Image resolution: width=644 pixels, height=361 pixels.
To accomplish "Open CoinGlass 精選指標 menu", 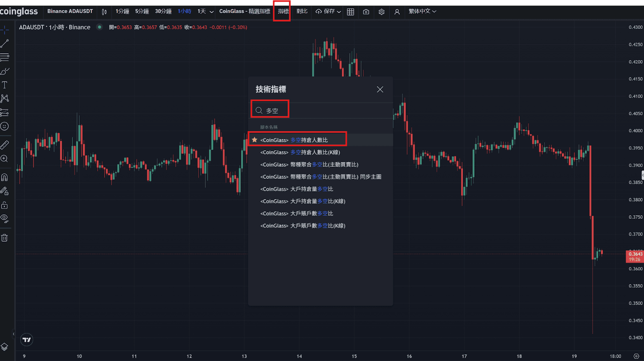I will click(245, 11).
